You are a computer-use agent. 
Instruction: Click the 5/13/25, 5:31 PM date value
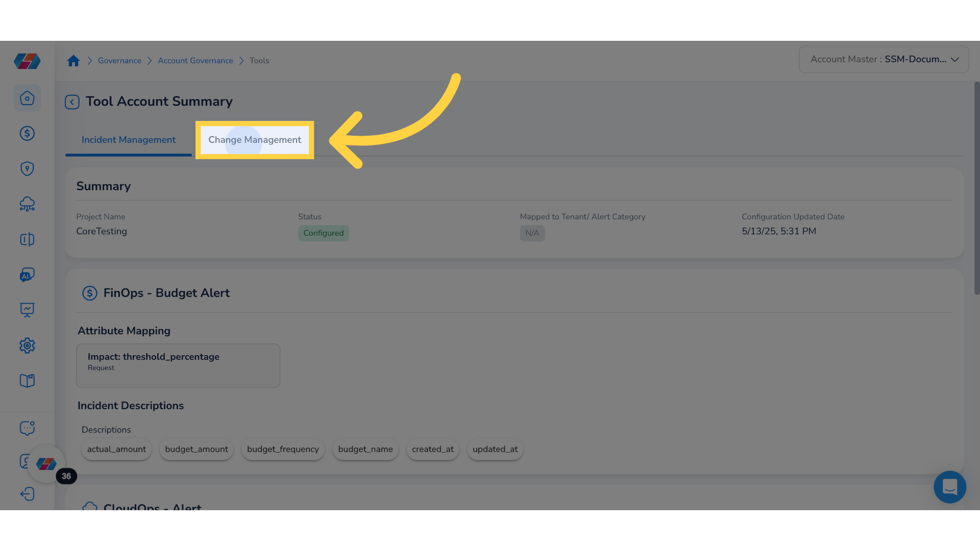tap(779, 231)
